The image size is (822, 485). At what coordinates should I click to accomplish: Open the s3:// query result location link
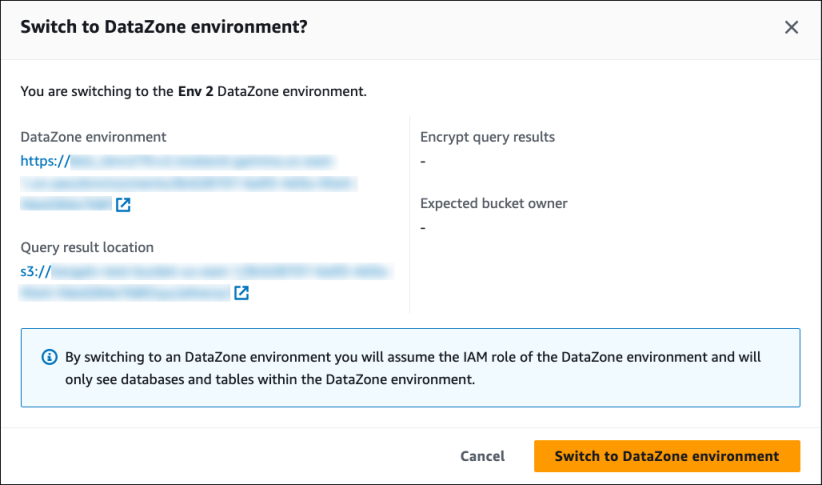[35, 271]
